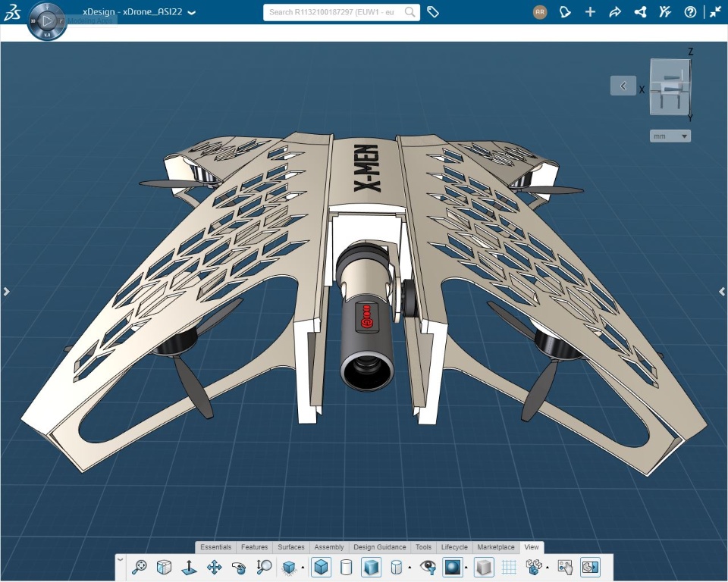This screenshot has height=582, width=728.
Task: Expand assembly cubes options arrow
Action: (548, 568)
